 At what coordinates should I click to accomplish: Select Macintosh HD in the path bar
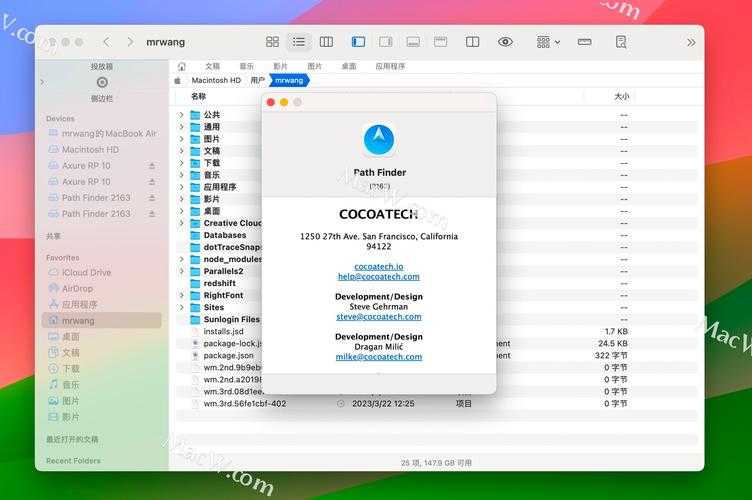coord(216,81)
